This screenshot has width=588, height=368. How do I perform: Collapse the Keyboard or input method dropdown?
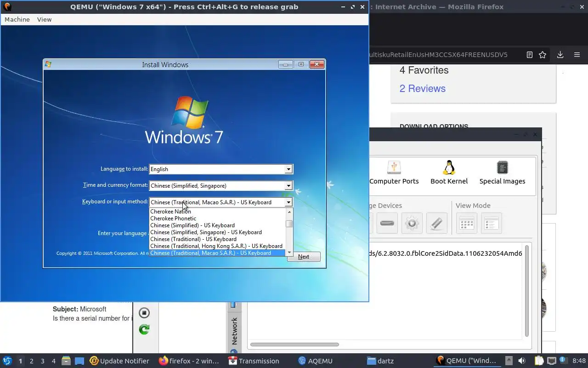coord(288,202)
